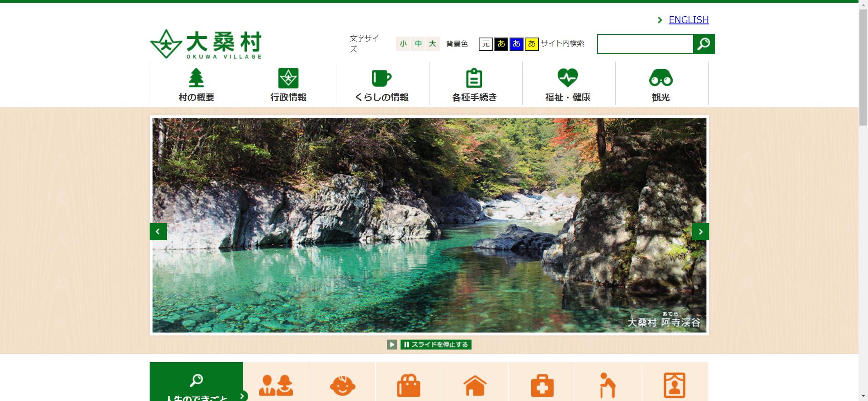The image size is (868, 401).
Task: Open 行政情報 menu item
Action: pos(289,84)
